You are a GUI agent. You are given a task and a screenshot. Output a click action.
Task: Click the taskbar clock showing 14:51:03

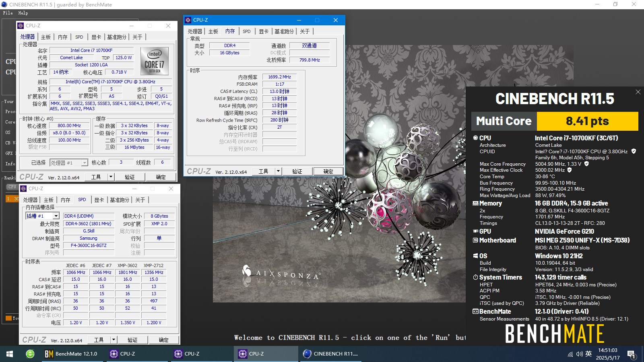(608, 354)
